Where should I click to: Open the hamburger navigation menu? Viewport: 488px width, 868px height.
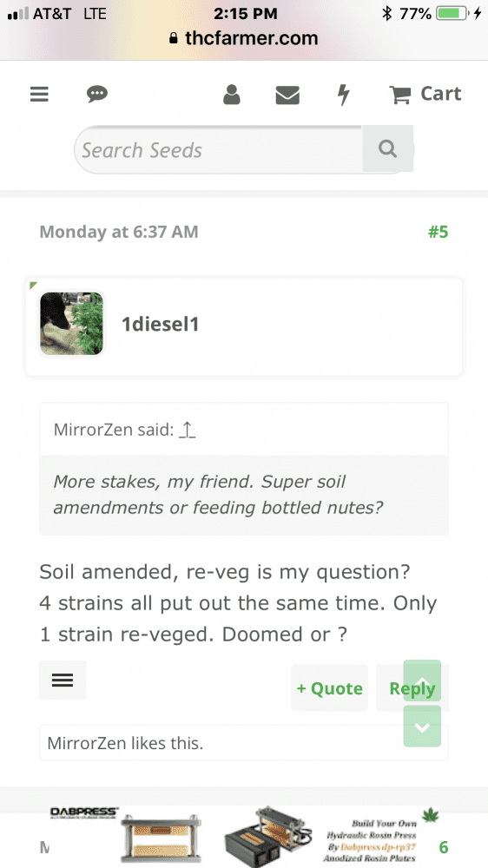[x=39, y=94]
